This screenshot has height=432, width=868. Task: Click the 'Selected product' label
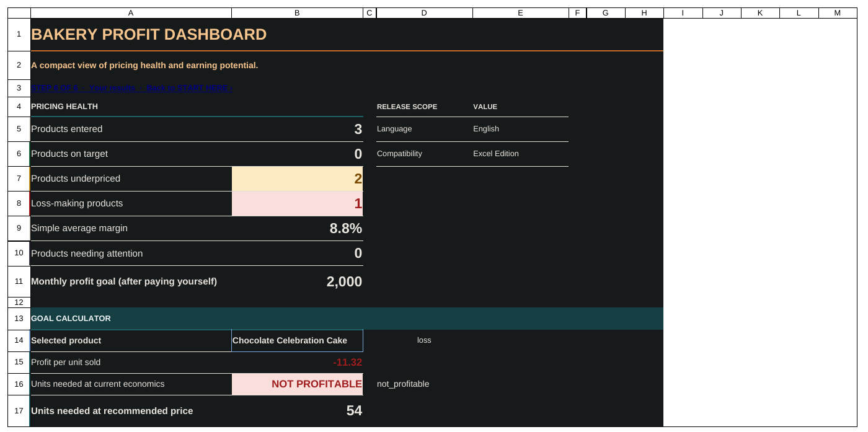tap(66, 340)
